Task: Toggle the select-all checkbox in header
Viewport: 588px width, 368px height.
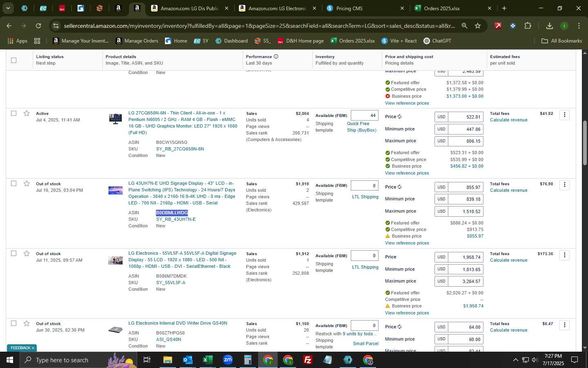Action: pyautogui.click(x=13, y=60)
